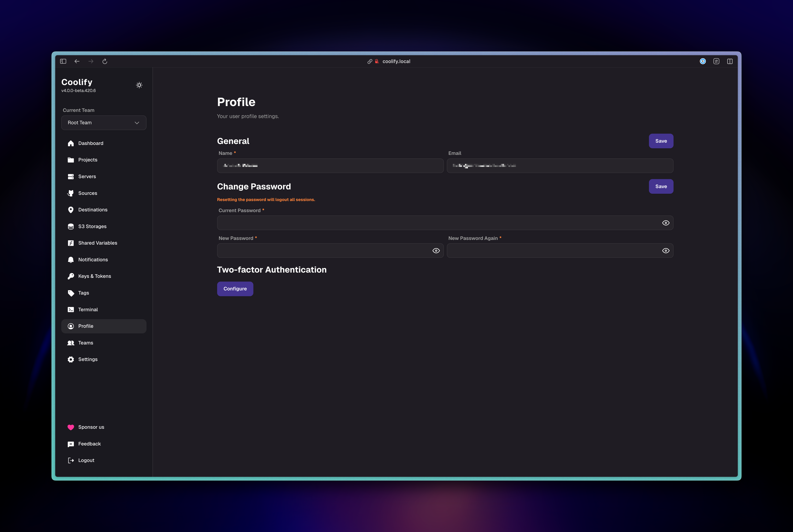
Task: Click the Current Team dropdown chevron arrow
Action: (137, 123)
